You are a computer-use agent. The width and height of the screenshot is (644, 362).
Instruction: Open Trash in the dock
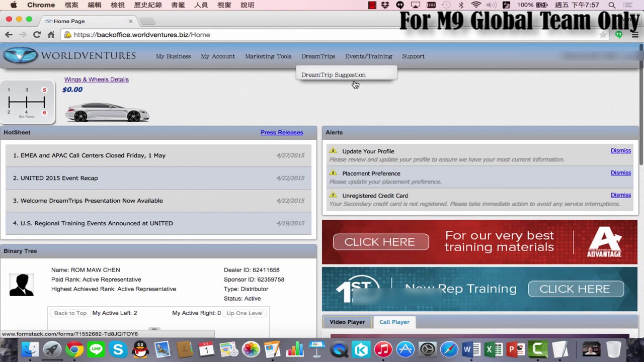coord(613,349)
